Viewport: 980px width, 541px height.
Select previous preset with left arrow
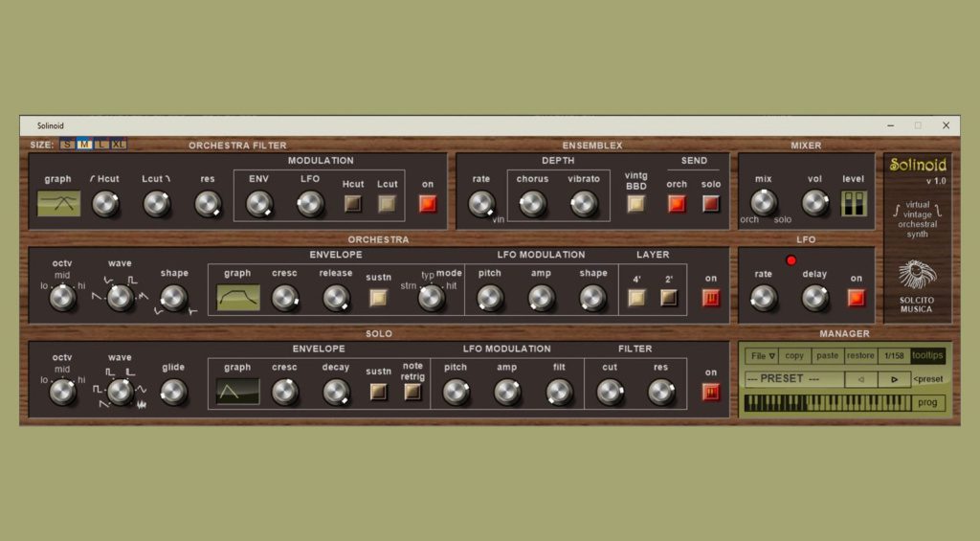pyautogui.click(x=861, y=379)
